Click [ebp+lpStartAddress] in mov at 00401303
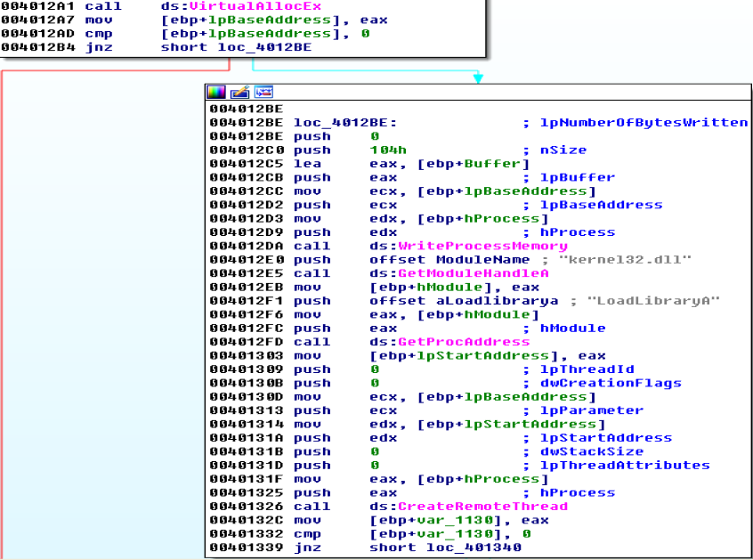753x560 pixels. pos(464,355)
